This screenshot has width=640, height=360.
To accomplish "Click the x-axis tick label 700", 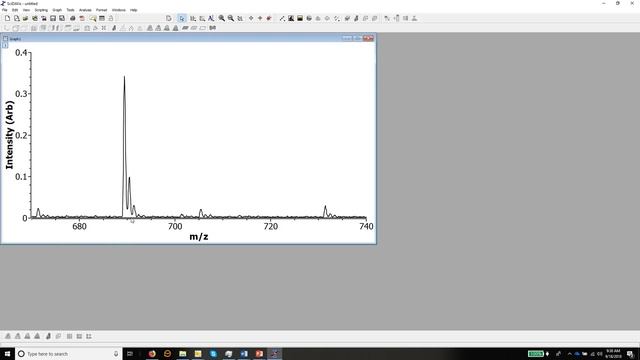I will pos(175,227).
